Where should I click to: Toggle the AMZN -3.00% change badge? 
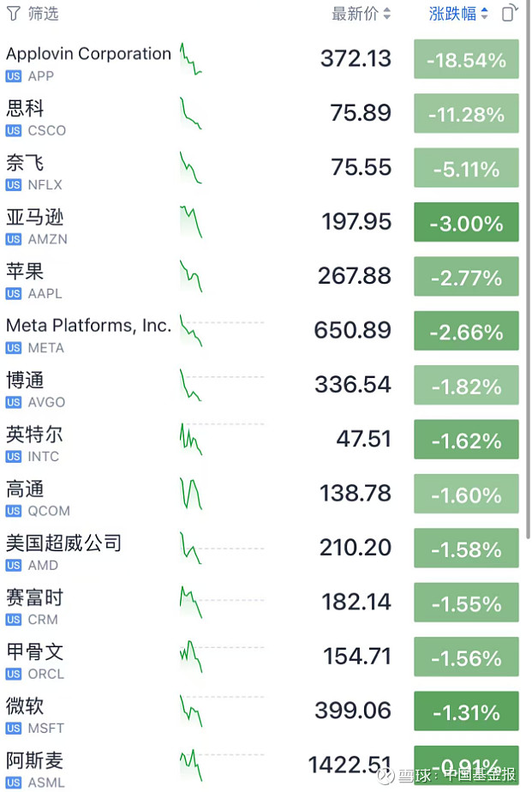pyautogui.click(x=466, y=222)
